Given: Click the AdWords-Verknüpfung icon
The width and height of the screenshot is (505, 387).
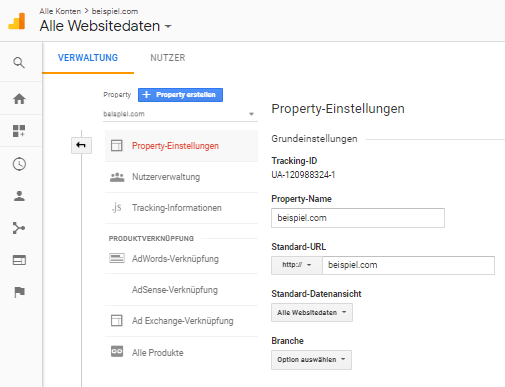Looking at the screenshot, I should [117, 258].
